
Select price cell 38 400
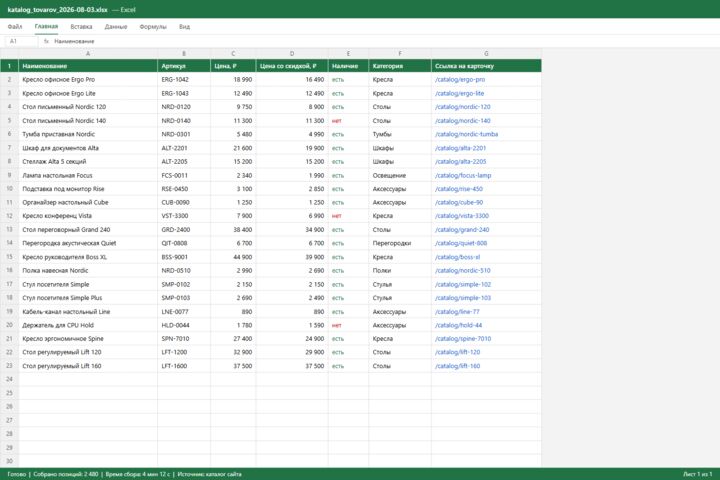[x=233, y=230]
